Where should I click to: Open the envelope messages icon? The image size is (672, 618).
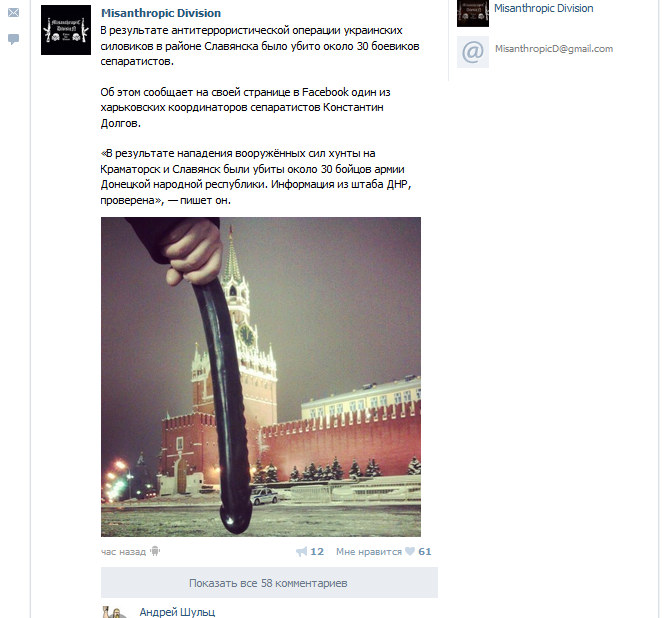pyautogui.click(x=13, y=12)
